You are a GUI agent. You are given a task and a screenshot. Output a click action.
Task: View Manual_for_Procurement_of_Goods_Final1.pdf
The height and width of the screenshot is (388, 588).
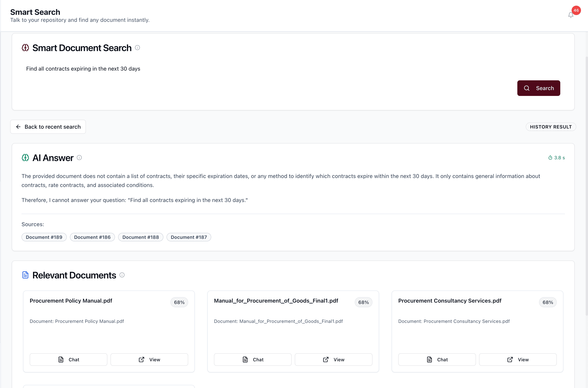(333, 360)
